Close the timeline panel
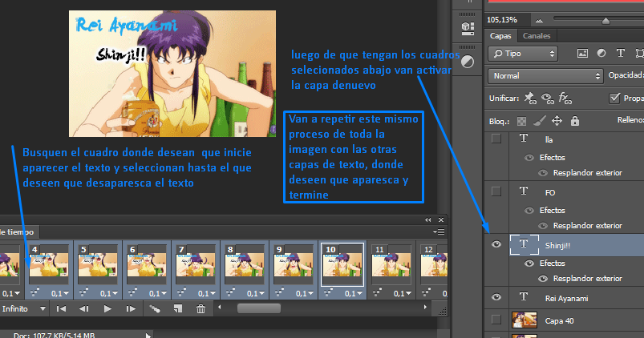The width and height of the screenshot is (644, 338). 441,220
